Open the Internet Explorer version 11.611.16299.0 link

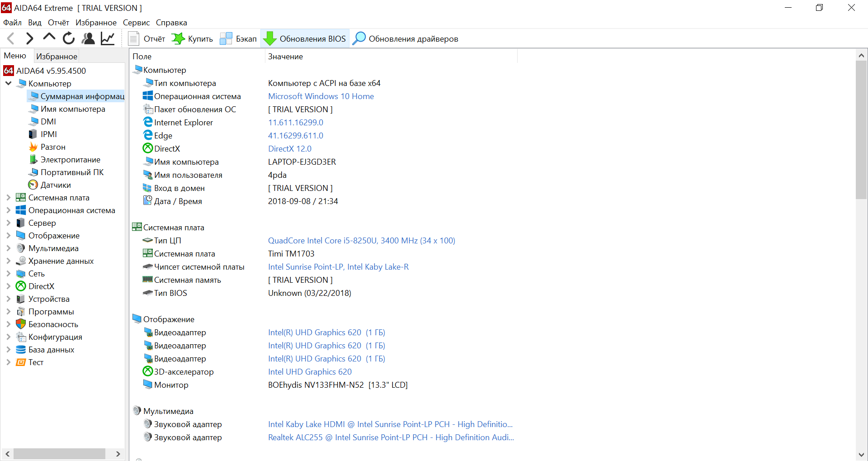[x=296, y=123]
